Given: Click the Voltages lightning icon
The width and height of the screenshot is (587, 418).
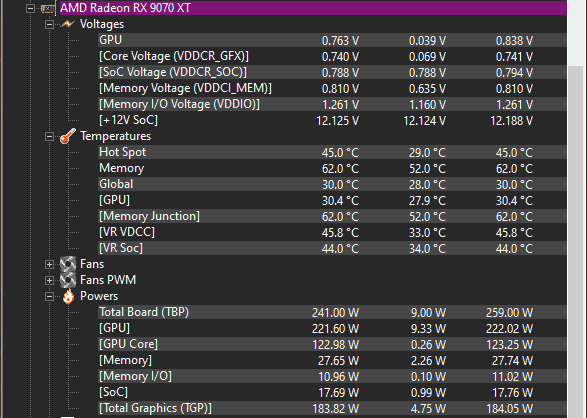Looking at the screenshot, I should pos(68,24).
